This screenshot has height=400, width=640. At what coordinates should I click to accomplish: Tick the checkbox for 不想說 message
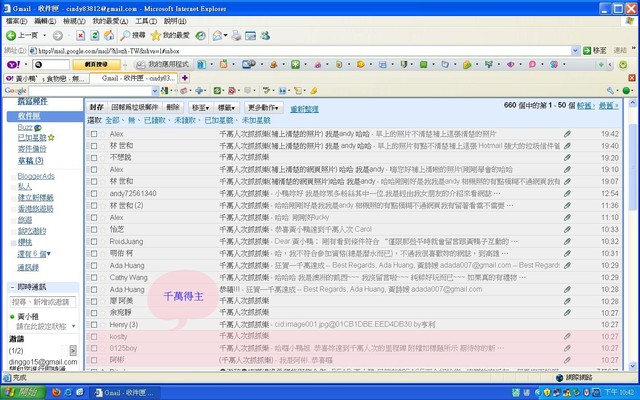[x=94, y=158]
